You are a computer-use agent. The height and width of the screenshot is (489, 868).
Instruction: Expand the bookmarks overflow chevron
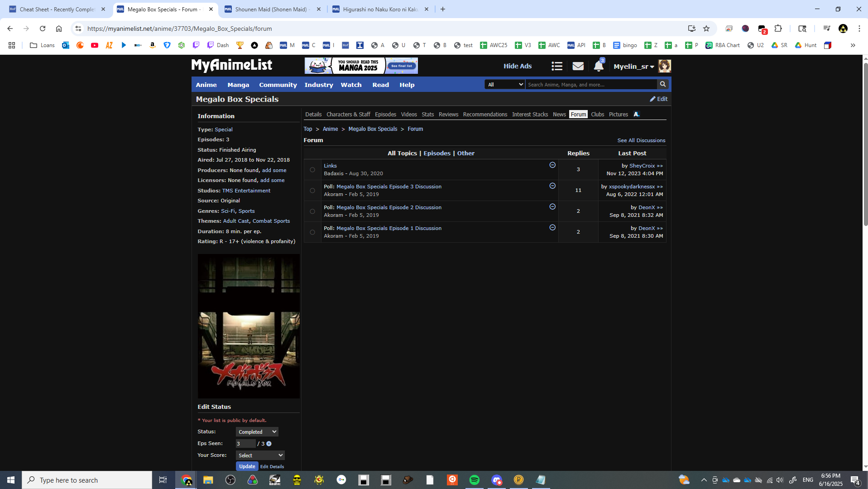click(x=853, y=45)
